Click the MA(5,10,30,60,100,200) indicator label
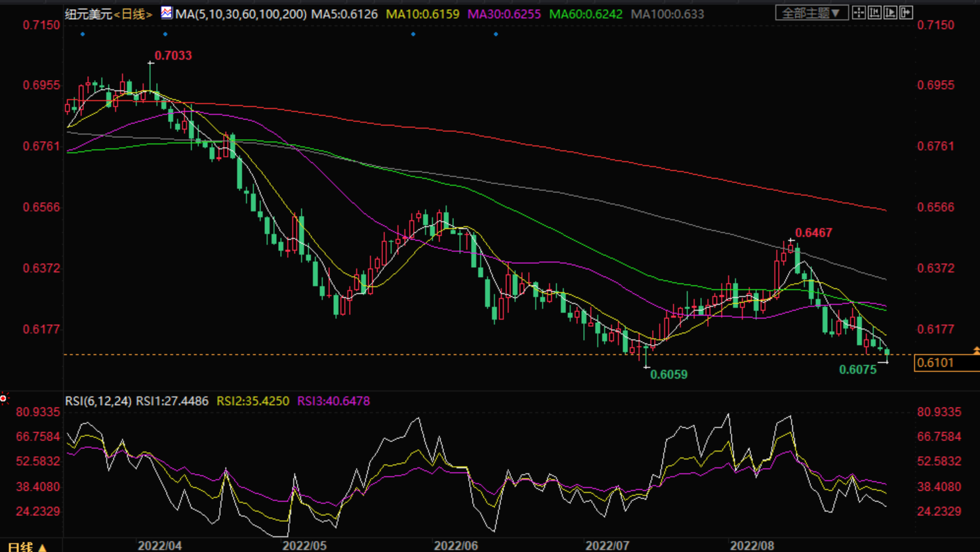 click(x=241, y=14)
